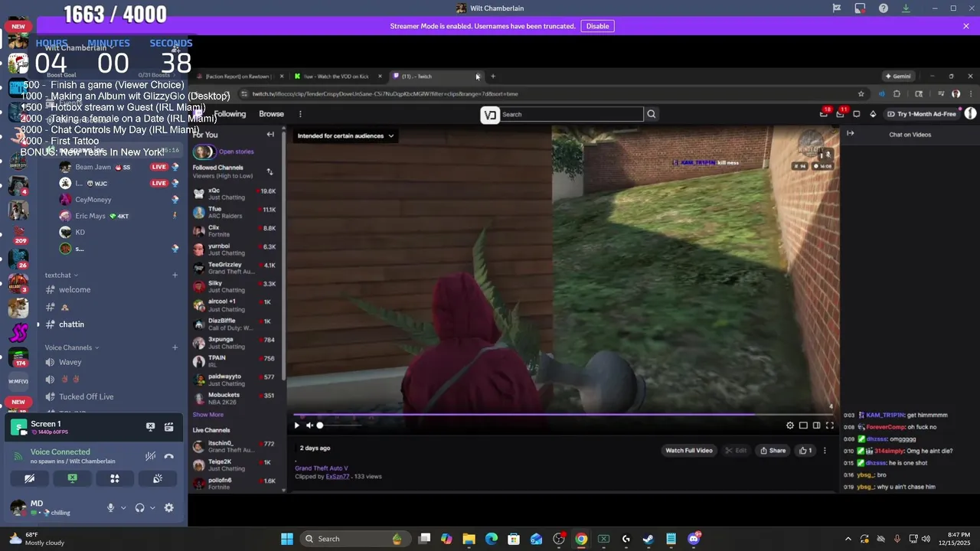Click Discord download update icon
980x551 pixels.
(x=906, y=8)
